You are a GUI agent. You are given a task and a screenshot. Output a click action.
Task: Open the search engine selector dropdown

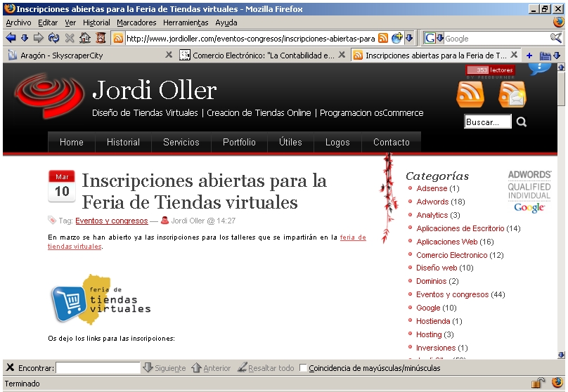click(440, 38)
